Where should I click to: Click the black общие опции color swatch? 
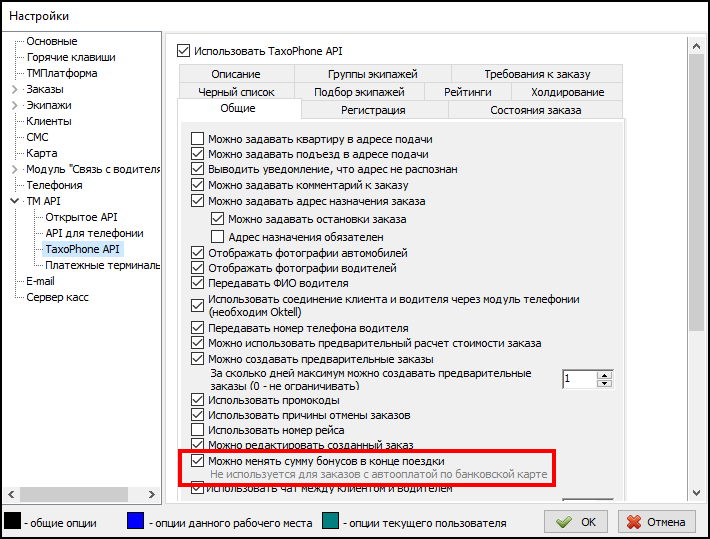point(12,522)
